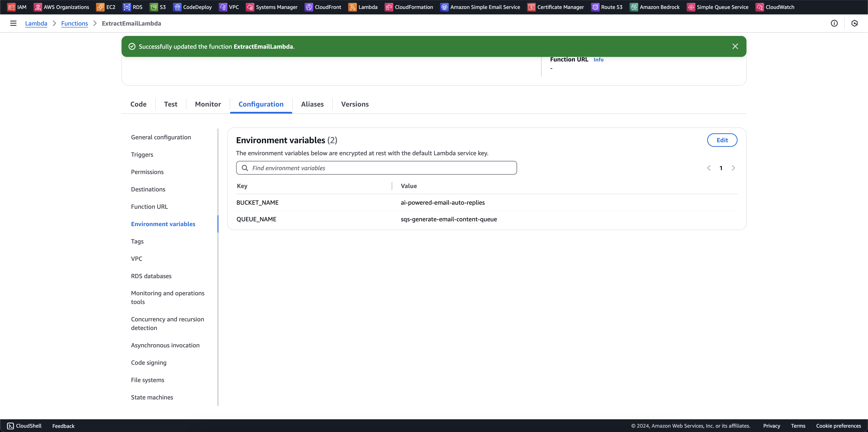This screenshot has width=868, height=432.
Task: Sort by the Key column header
Action: coord(242,186)
